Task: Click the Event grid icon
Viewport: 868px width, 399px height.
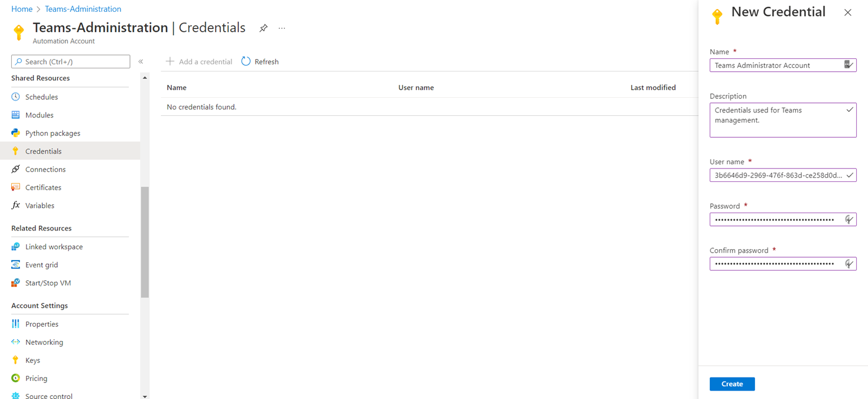Action: click(x=16, y=265)
